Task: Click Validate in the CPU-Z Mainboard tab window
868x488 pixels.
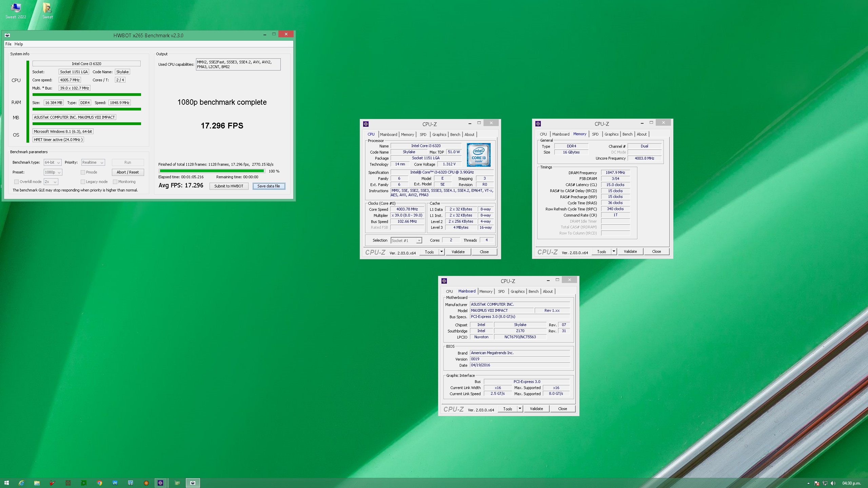Action: [536, 409]
